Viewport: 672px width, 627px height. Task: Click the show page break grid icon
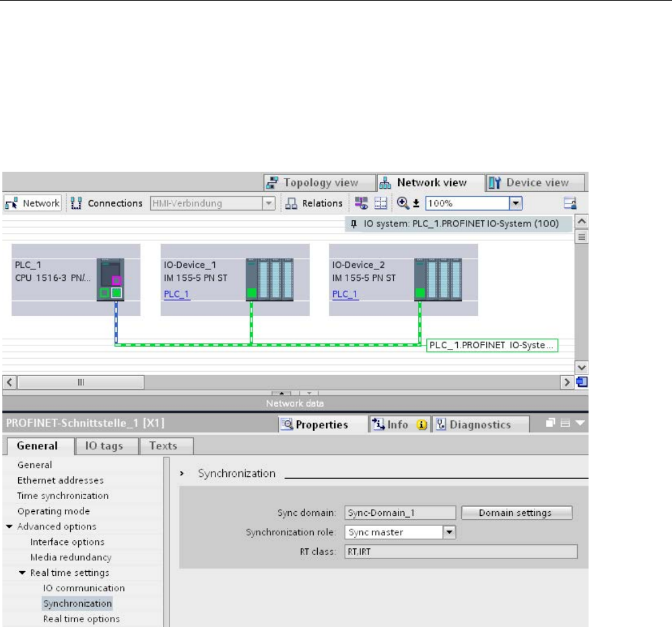(x=380, y=203)
